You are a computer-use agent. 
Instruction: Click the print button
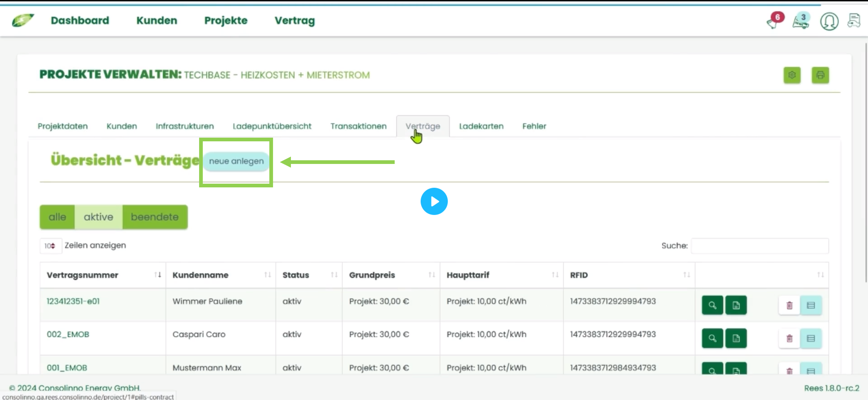(x=820, y=75)
